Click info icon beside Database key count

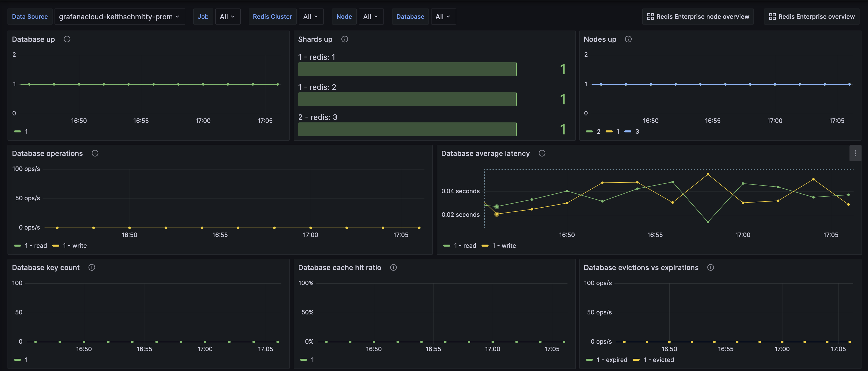pos(92,267)
